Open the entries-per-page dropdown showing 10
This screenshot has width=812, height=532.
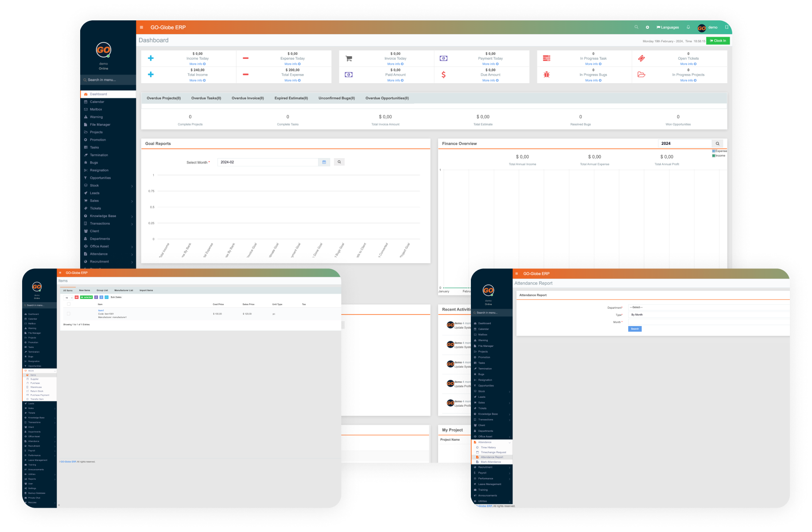pos(68,298)
